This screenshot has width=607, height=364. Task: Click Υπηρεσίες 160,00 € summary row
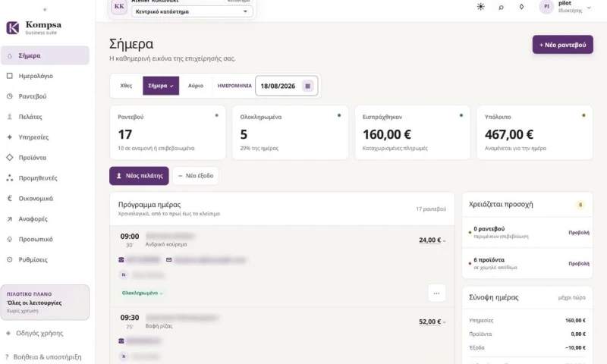pyautogui.click(x=527, y=320)
